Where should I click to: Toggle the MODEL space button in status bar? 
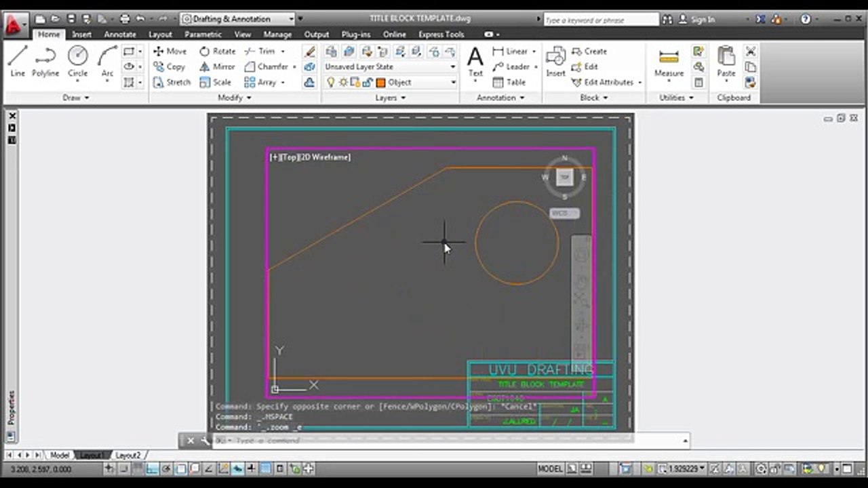pyautogui.click(x=550, y=468)
